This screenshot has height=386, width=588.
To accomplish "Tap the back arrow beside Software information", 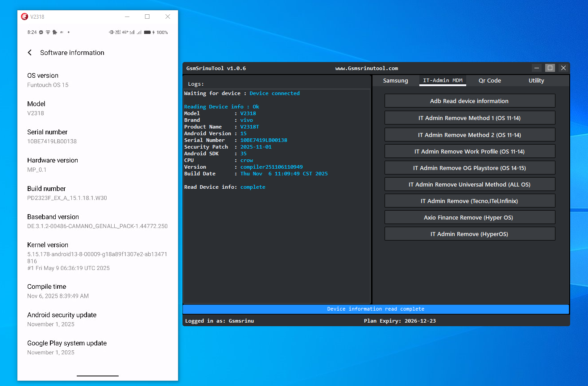I will (30, 53).
